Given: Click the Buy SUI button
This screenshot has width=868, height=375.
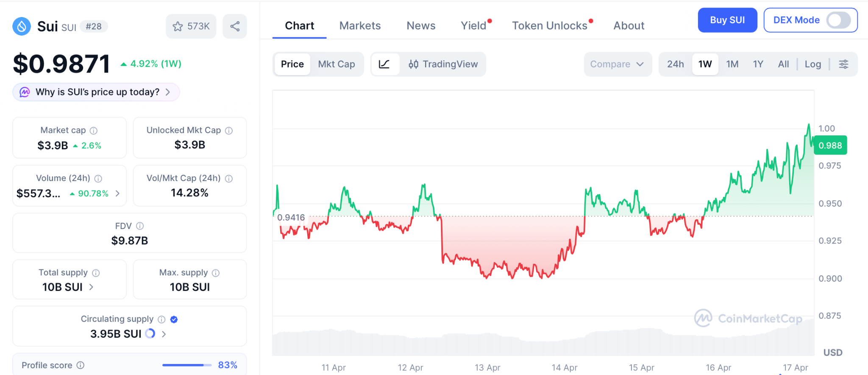Looking at the screenshot, I should [727, 20].
